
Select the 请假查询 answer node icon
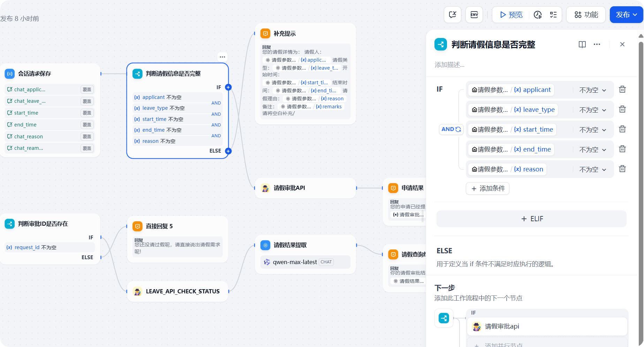click(x=393, y=255)
